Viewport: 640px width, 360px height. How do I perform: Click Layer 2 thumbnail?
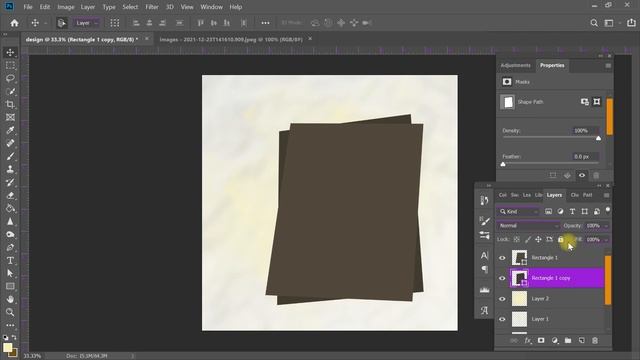coord(519,299)
